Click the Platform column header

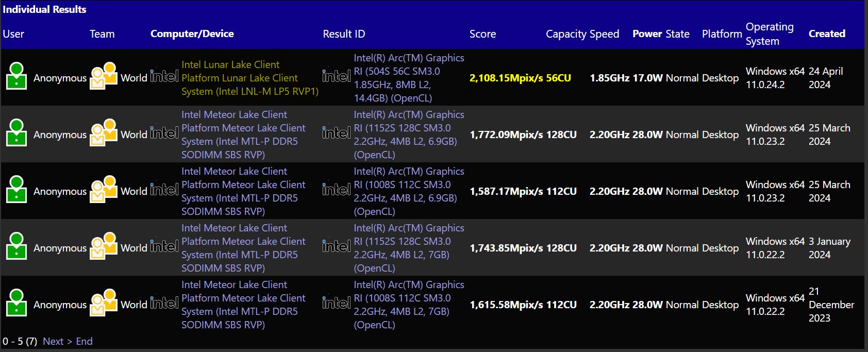pos(722,34)
